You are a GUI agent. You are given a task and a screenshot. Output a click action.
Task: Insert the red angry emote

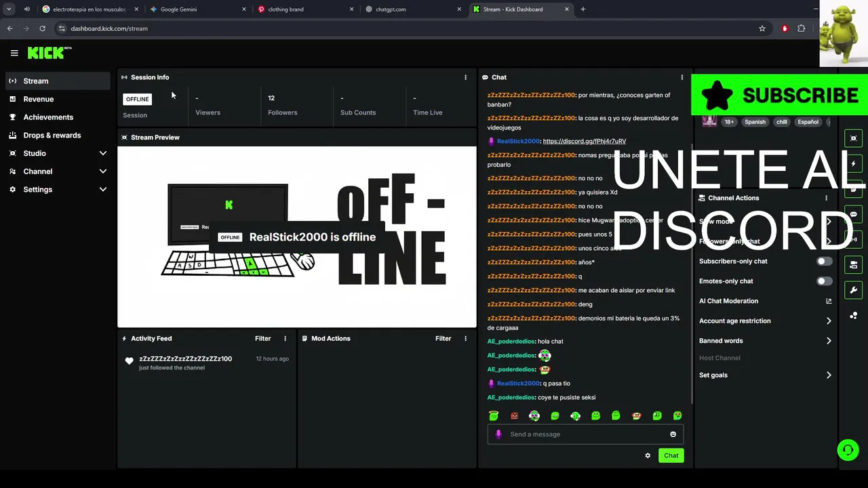pos(514,415)
